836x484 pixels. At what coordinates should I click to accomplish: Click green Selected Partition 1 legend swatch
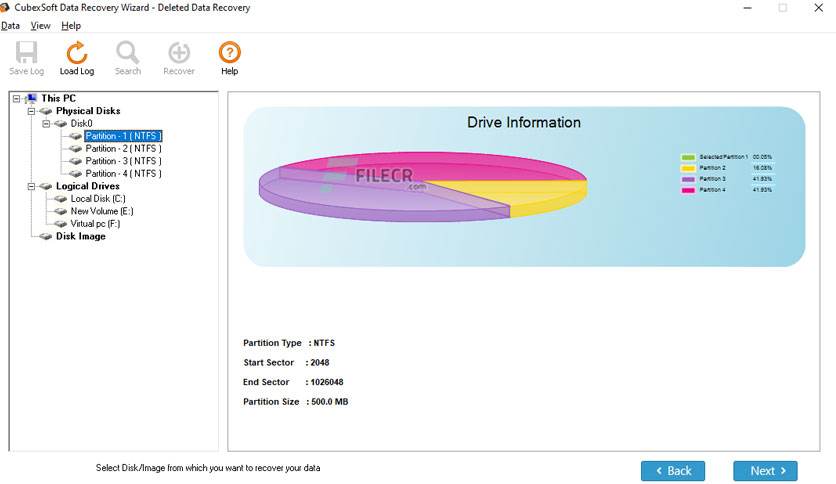[x=688, y=157]
